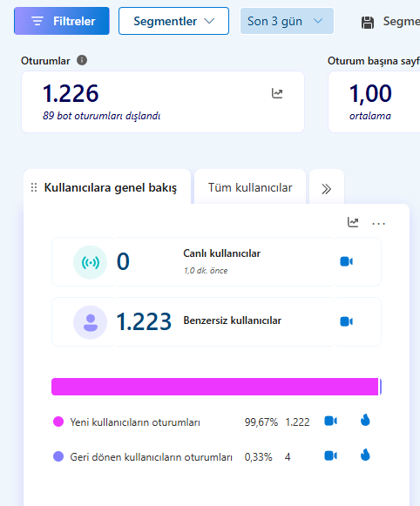Image resolution: width=420 pixels, height=506 pixels.
Task: Open heatmaps for Yeni kullanıcıların oturumları
Action: point(365,421)
